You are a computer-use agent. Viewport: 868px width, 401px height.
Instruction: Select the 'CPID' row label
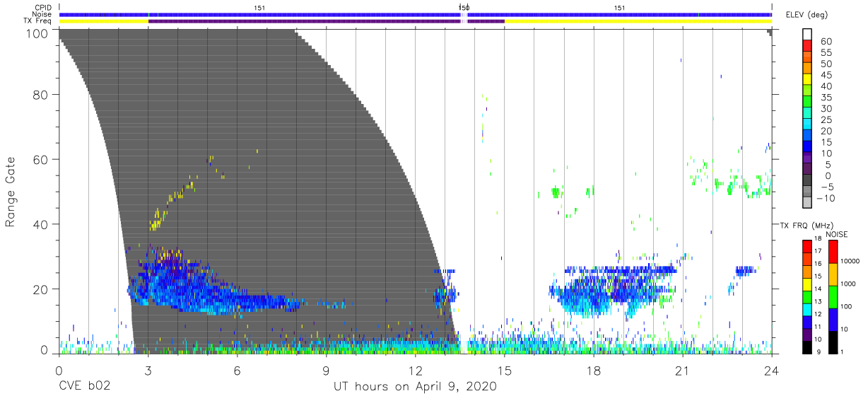[x=43, y=8]
